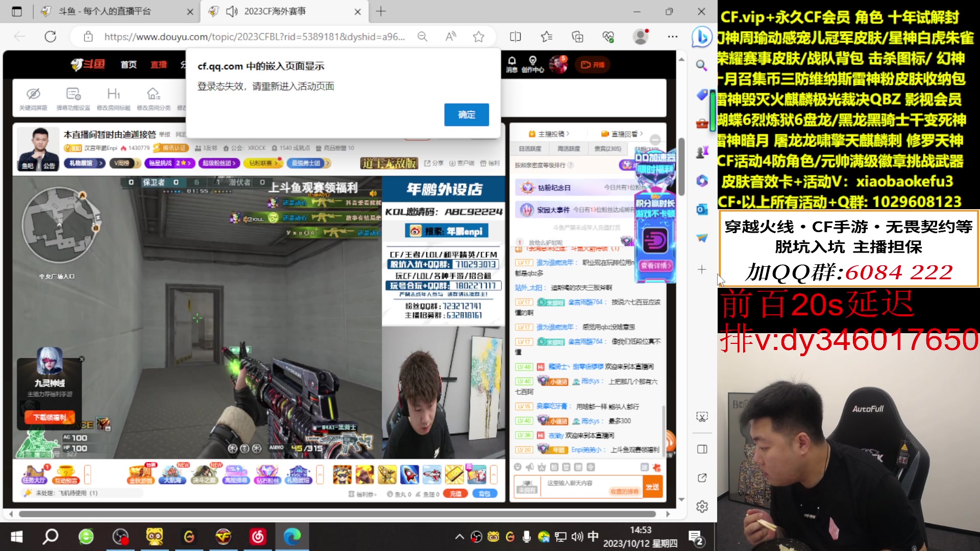Open Edge settings and more menu

tap(673, 37)
